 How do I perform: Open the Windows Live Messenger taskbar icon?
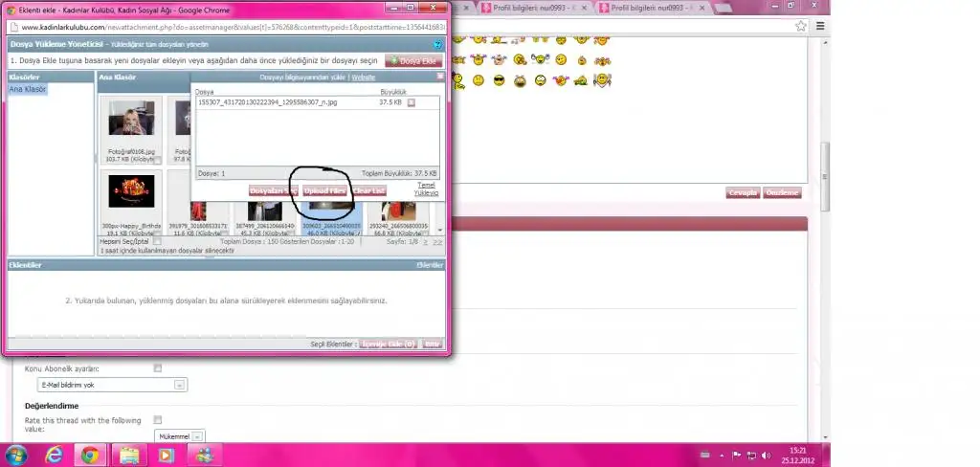pos(204,456)
